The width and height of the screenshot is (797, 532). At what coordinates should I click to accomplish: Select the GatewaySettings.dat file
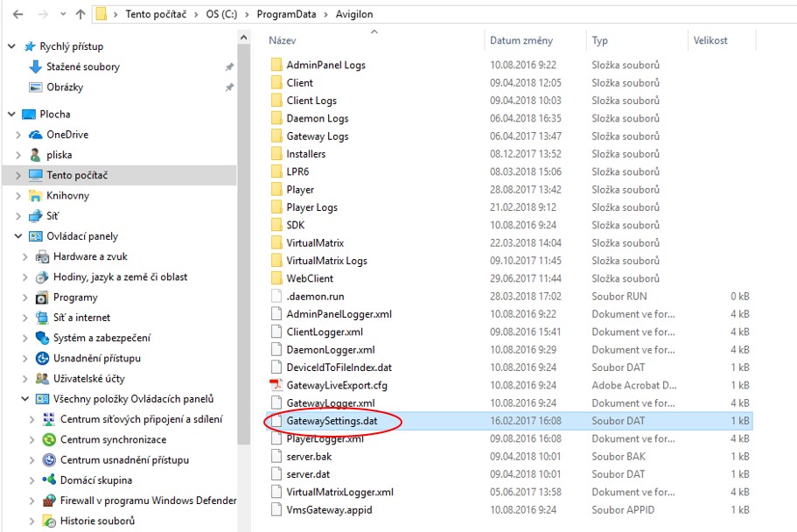[x=332, y=421]
